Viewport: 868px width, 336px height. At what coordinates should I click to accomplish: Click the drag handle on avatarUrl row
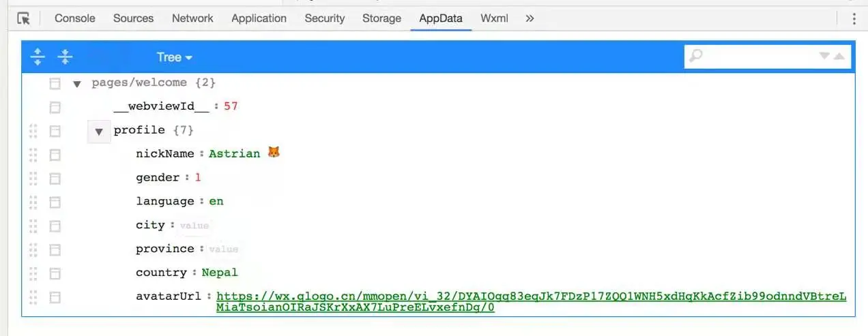[x=33, y=297]
